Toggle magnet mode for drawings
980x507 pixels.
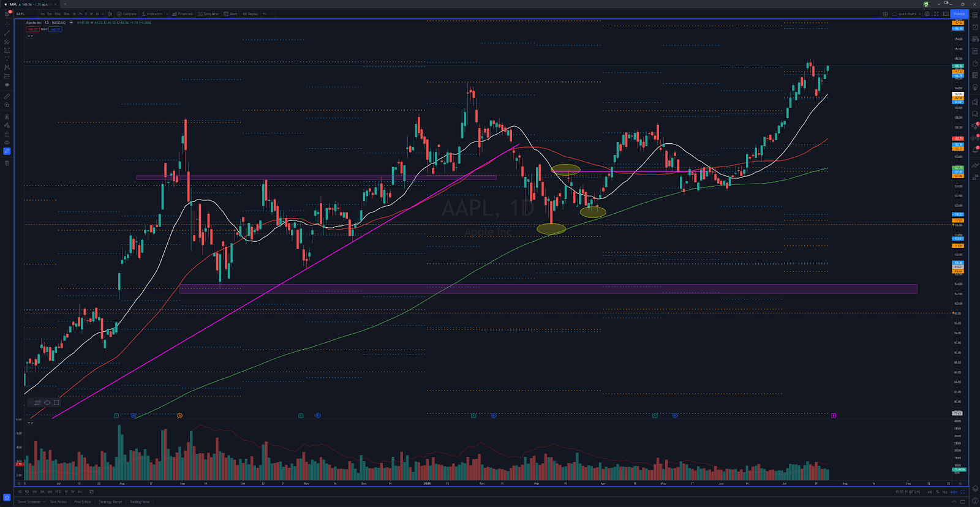click(x=7, y=116)
